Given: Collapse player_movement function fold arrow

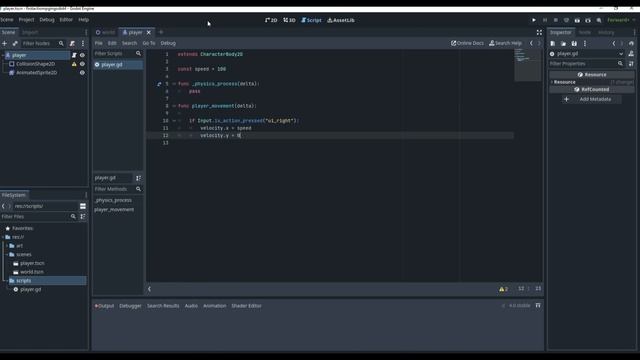Looking at the screenshot, I should coord(174,106).
